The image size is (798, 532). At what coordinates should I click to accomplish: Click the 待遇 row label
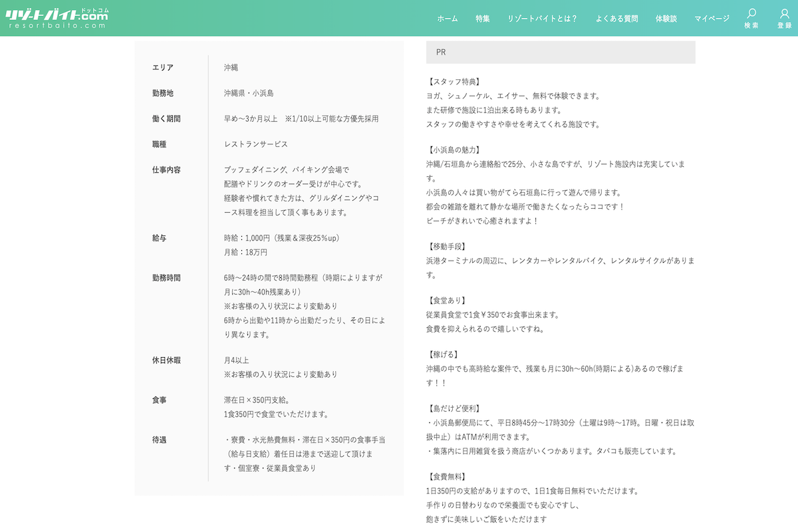pos(159,440)
